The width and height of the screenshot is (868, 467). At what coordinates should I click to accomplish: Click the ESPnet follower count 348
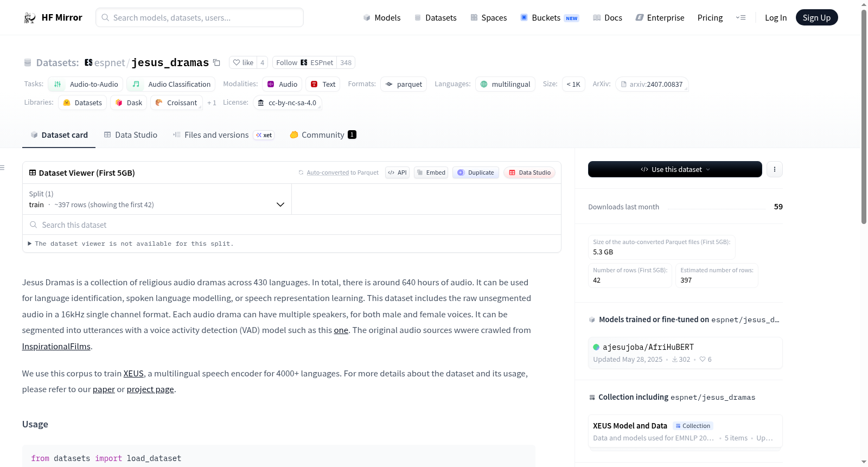pyautogui.click(x=346, y=62)
